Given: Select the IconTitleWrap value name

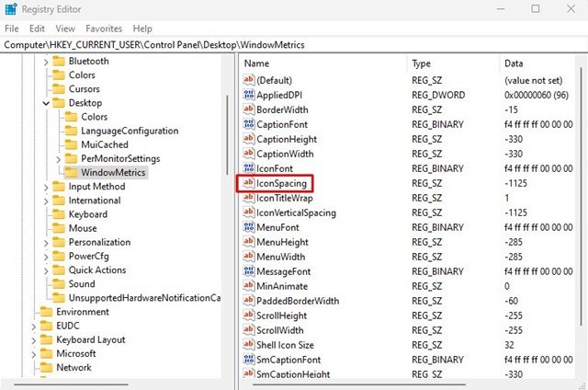Looking at the screenshot, I should [x=285, y=198].
